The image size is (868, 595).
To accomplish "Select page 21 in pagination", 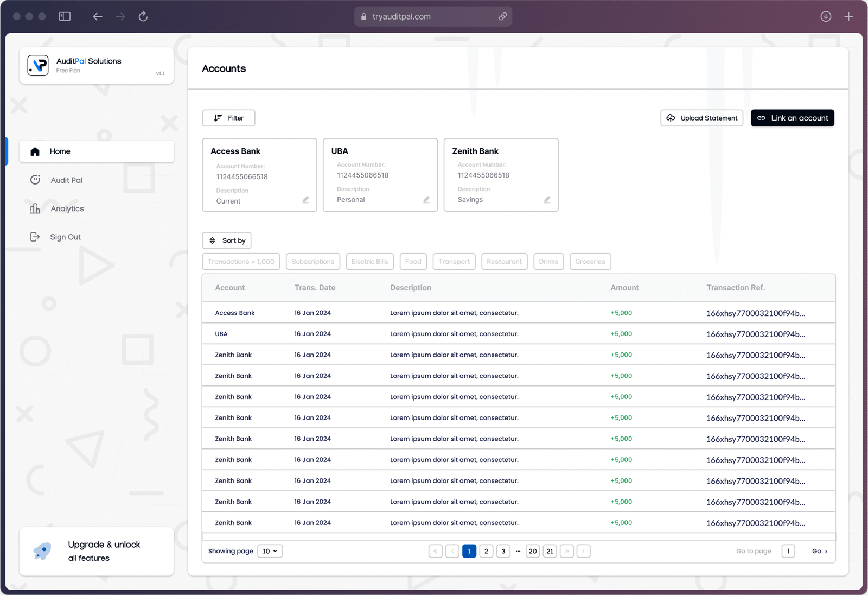I will click(550, 551).
